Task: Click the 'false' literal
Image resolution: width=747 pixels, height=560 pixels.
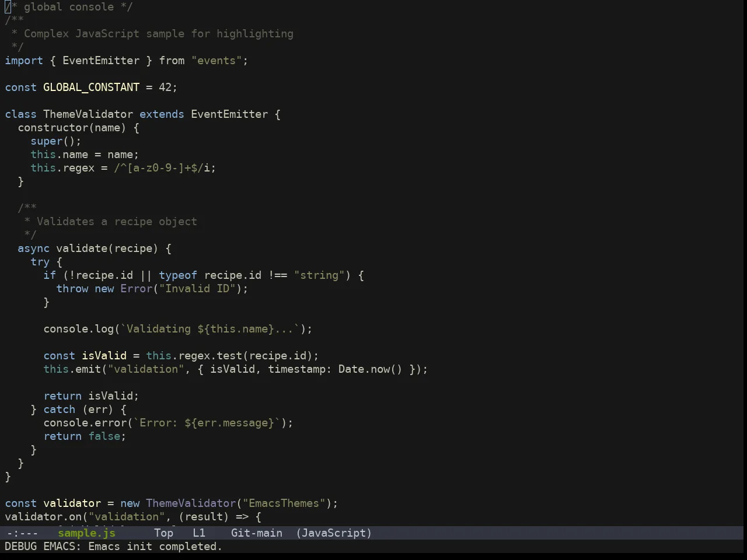Action: (104, 436)
